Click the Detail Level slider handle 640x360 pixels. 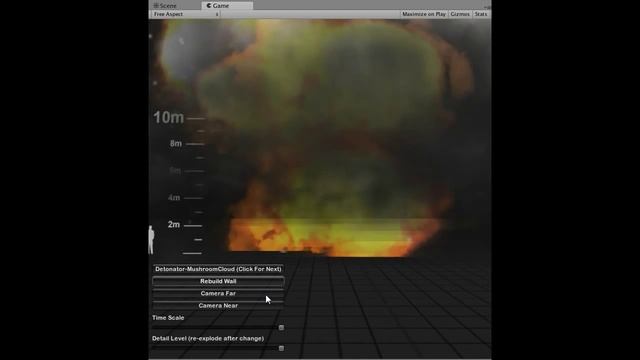coord(281,348)
